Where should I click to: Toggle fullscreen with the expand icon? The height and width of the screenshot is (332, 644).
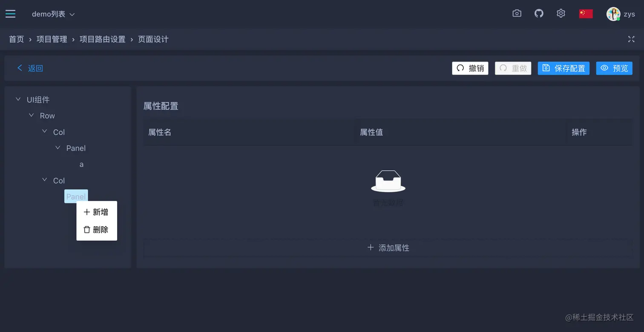[x=631, y=39]
